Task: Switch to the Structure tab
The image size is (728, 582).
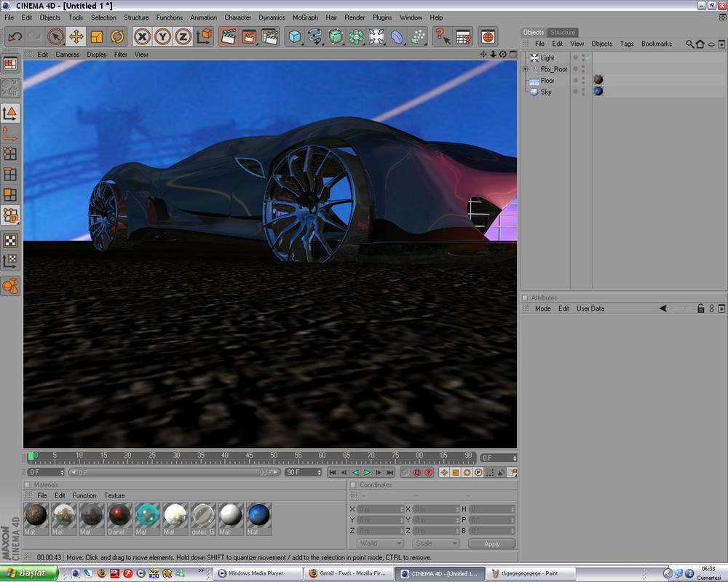Action: point(563,32)
